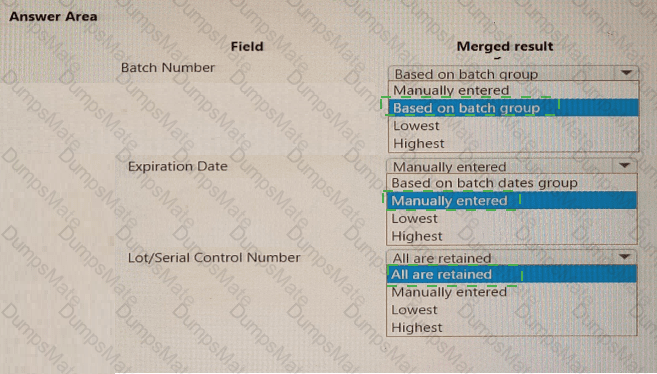Image resolution: width=657 pixels, height=374 pixels.
Task: Select 'Highest' under Batch Number
Action: click(x=514, y=143)
